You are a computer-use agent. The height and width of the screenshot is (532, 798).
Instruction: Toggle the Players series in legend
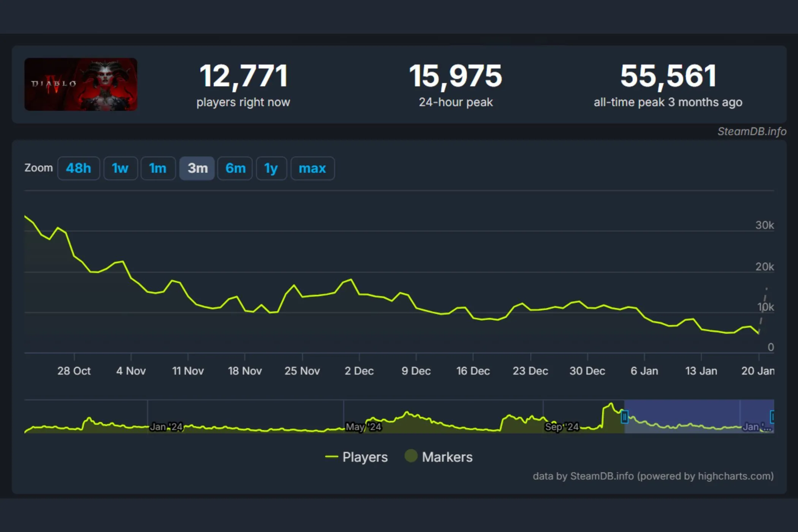364,457
